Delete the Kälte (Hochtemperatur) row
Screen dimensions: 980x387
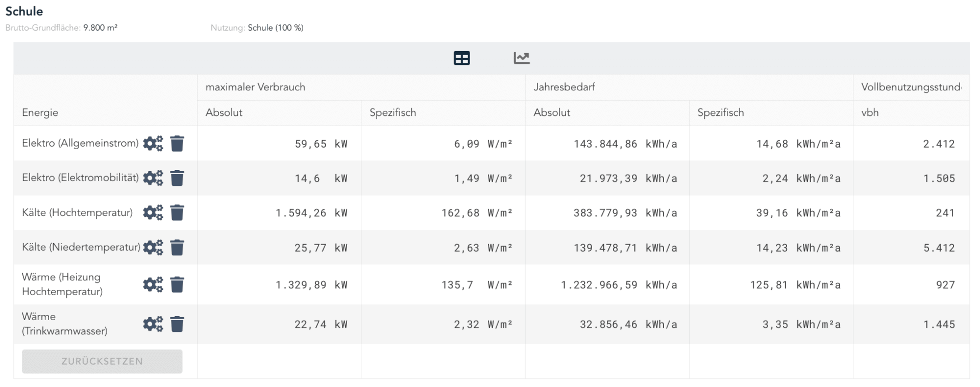click(x=177, y=212)
